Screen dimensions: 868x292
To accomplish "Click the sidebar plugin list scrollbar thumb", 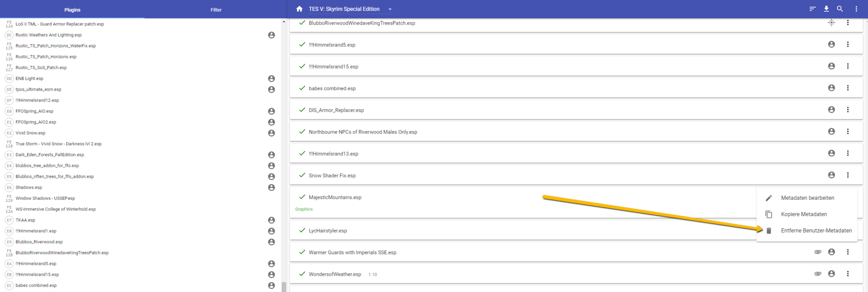I will [283, 287].
